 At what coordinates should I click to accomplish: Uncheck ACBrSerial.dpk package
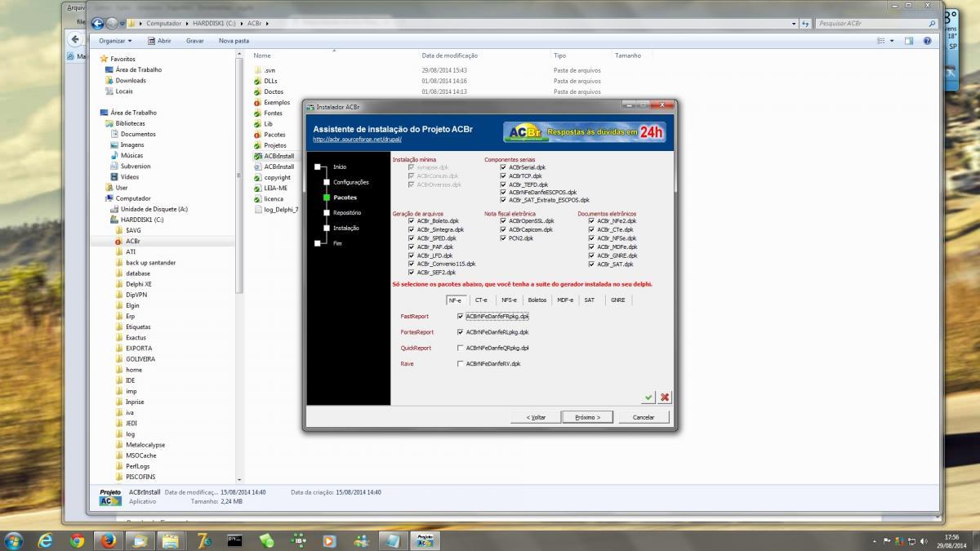click(503, 167)
